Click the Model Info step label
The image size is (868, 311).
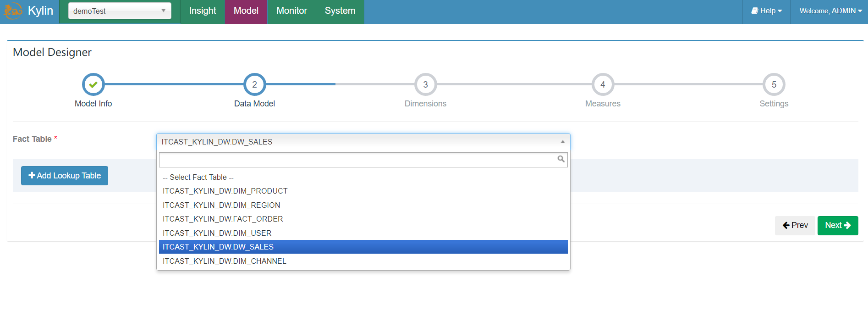click(93, 104)
